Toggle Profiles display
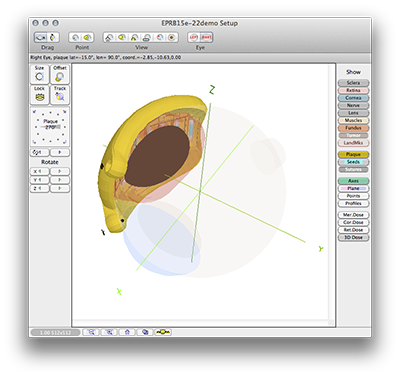This screenshot has width=400, height=377. click(x=353, y=203)
